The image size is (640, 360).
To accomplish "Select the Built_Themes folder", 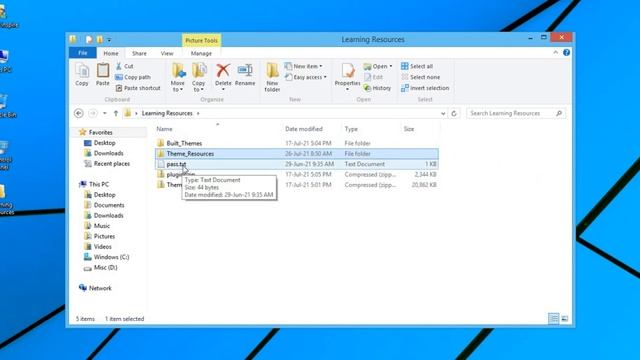I will (x=184, y=143).
